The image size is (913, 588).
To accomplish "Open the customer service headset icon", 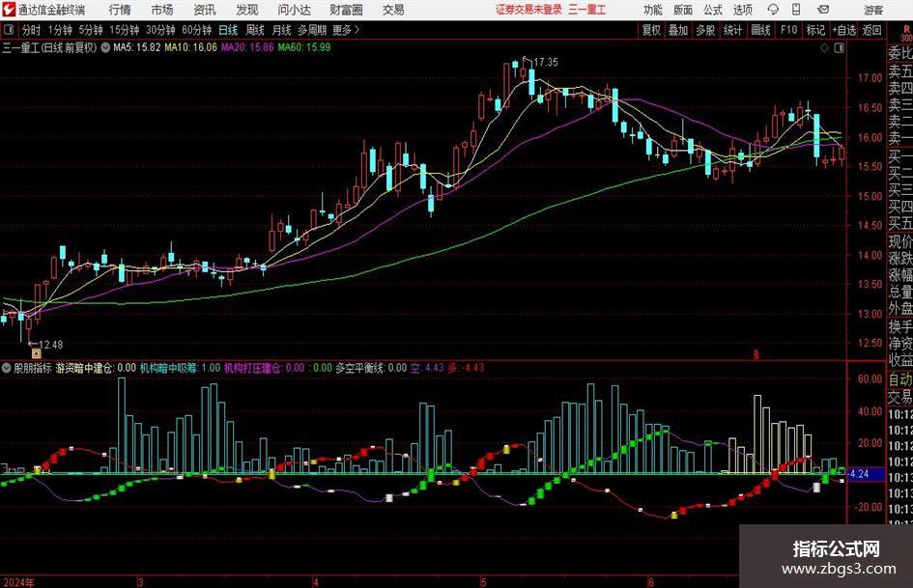I will tap(773, 10).
